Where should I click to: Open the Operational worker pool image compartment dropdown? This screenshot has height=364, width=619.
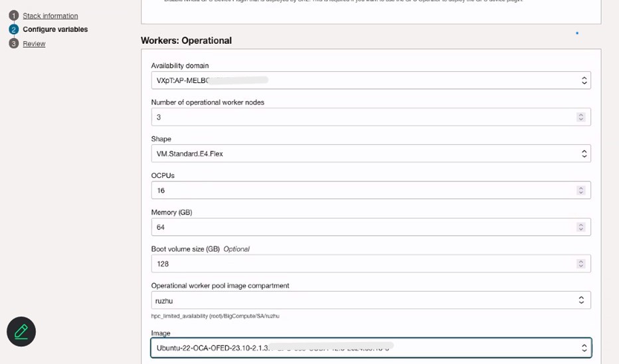(371, 300)
